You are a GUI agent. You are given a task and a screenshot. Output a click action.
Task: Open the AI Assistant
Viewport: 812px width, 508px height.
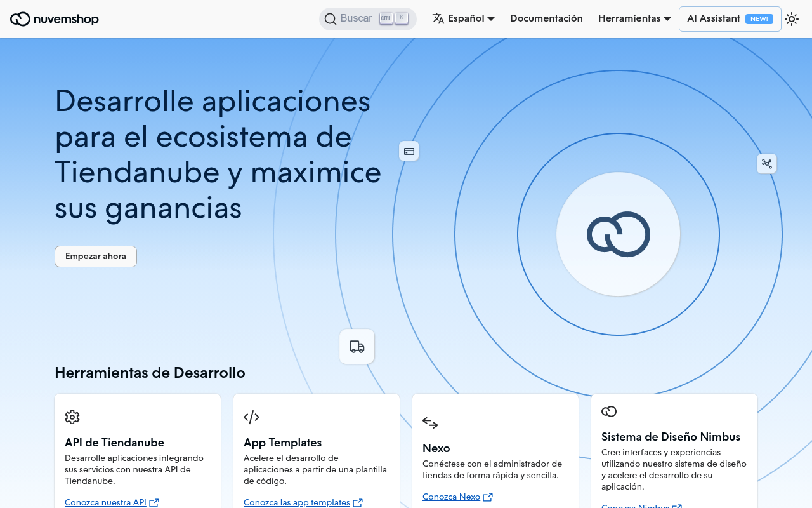pyautogui.click(x=730, y=19)
